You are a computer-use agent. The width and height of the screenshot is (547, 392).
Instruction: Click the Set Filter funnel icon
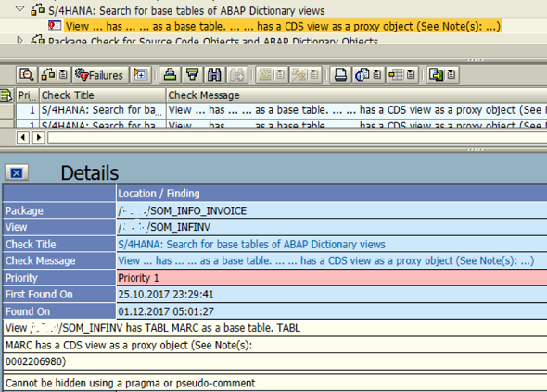[x=192, y=75]
